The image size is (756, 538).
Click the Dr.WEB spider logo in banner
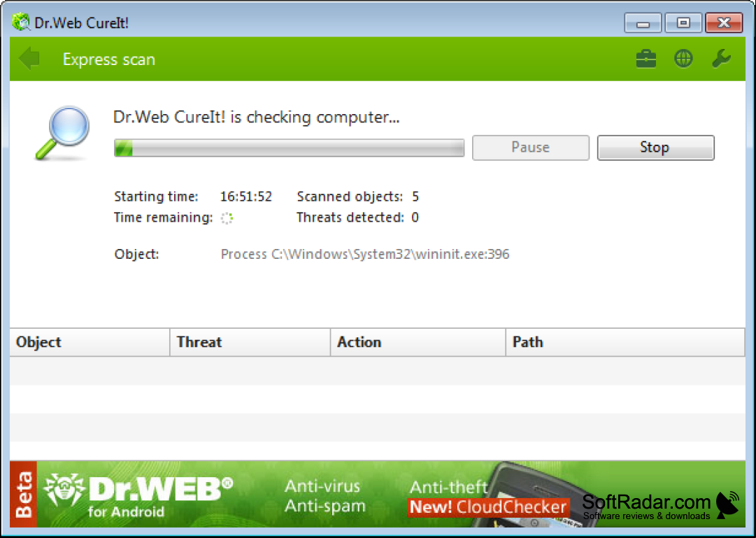click(64, 489)
